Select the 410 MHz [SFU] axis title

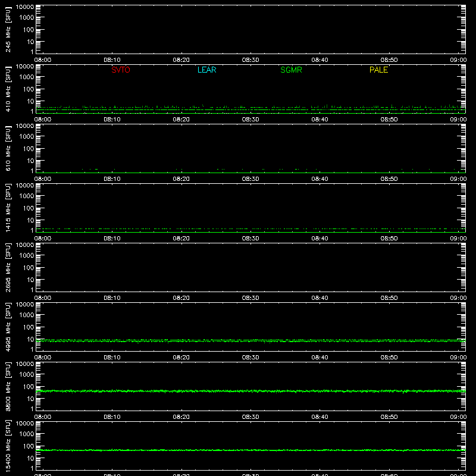click(8, 89)
